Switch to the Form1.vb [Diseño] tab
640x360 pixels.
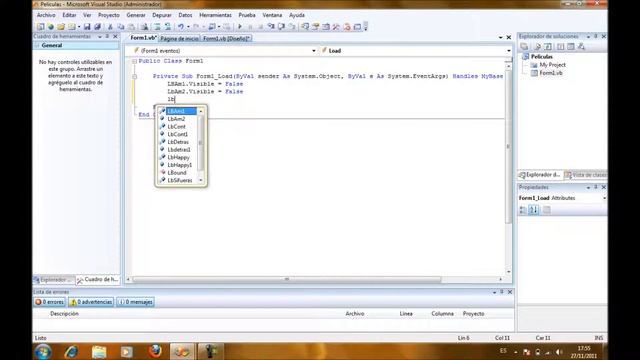(226, 38)
